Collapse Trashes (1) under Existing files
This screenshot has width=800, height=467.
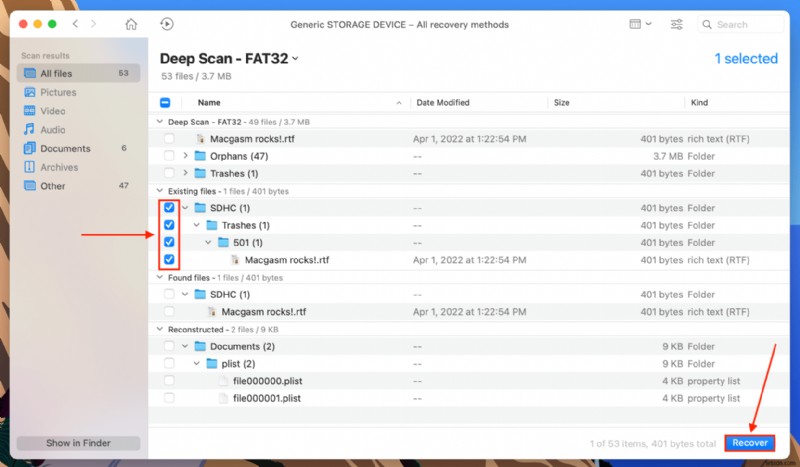coord(196,225)
